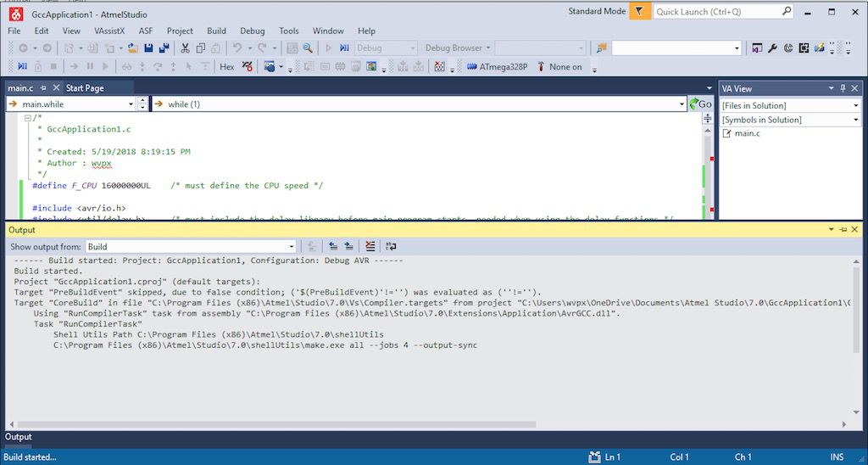Pin the Output panel
This screenshot has height=465, width=868.
coord(843,229)
